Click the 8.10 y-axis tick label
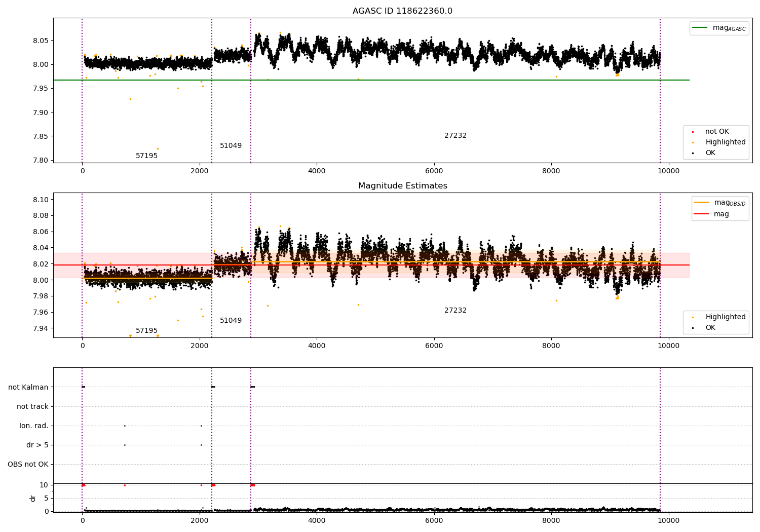Screen dimensions: 760x532 [x=41, y=200]
